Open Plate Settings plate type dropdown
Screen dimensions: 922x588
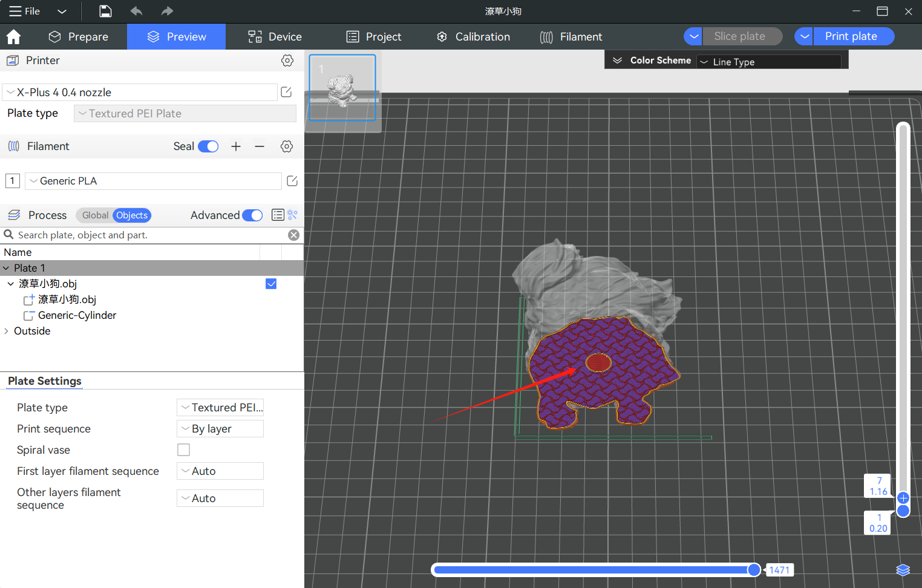tap(220, 408)
